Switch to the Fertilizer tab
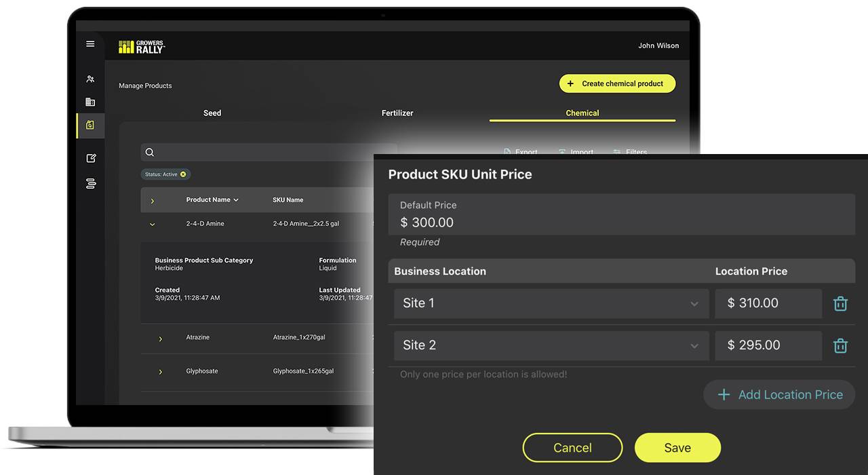 point(397,113)
